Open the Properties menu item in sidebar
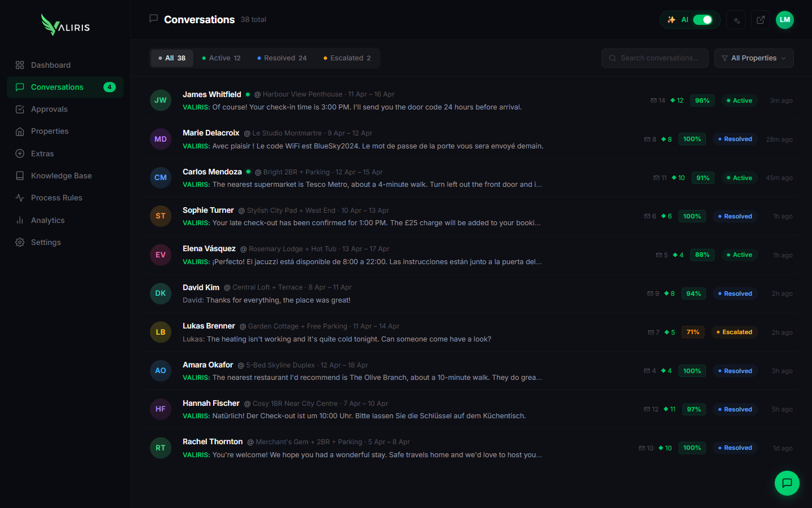The image size is (812, 508). click(x=50, y=132)
